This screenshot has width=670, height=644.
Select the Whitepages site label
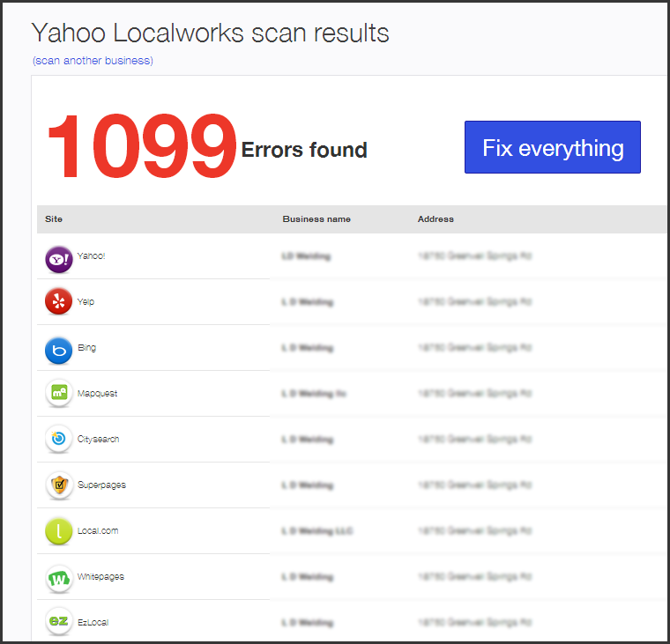100,576
